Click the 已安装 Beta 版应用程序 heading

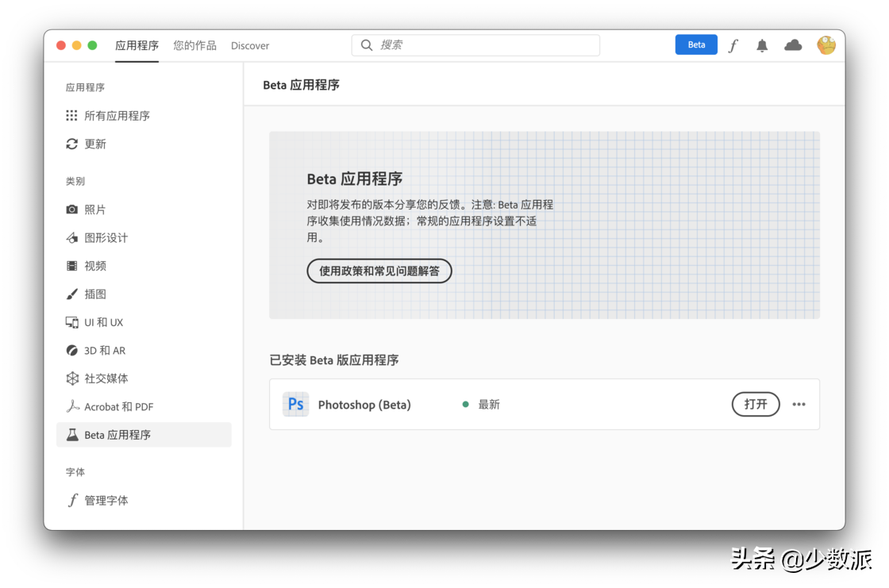pos(334,360)
